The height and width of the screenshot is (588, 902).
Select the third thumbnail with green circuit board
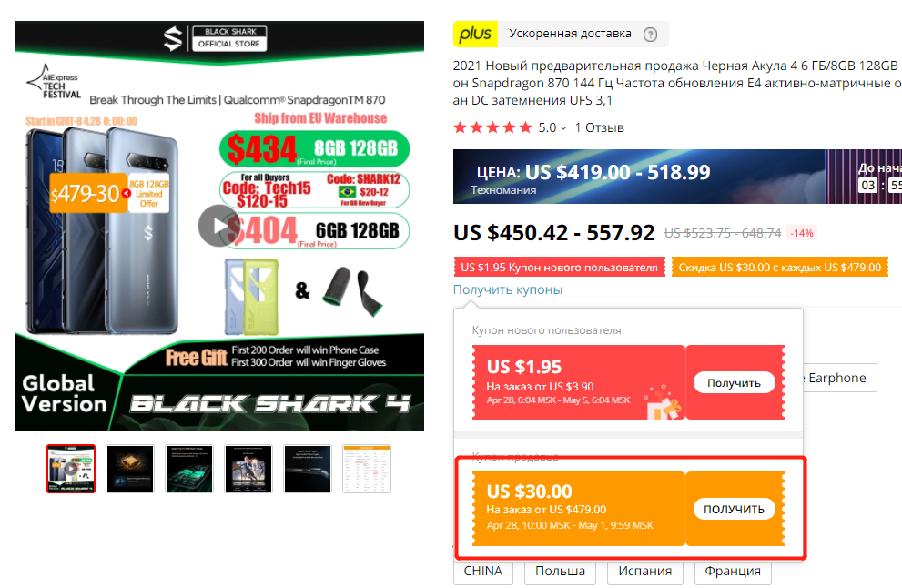(x=189, y=469)
